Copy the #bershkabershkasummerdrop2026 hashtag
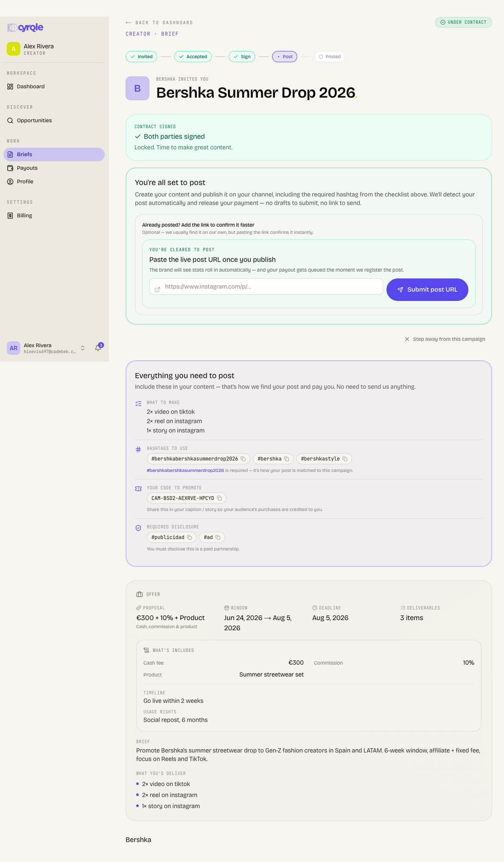This screenshot has width=504, height=862. coord(243,459)
